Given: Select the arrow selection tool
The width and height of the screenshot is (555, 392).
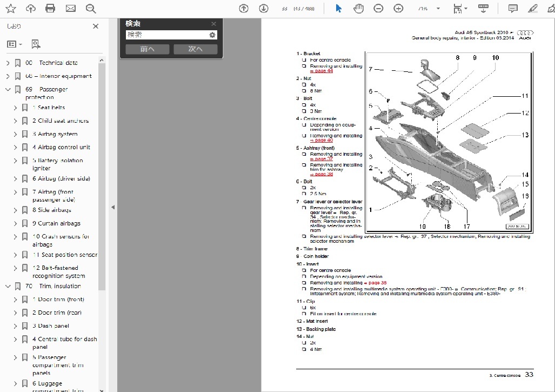Looking at the screenshot, I should coord(338,9).
